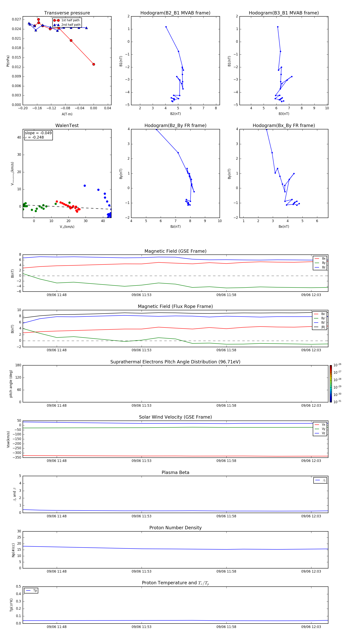Image resolution: width=351 pixels, height=644 pixels.
Task: Select the 'Hodogram(Bz_By FR frame)' title
Action: click(175, 125)
